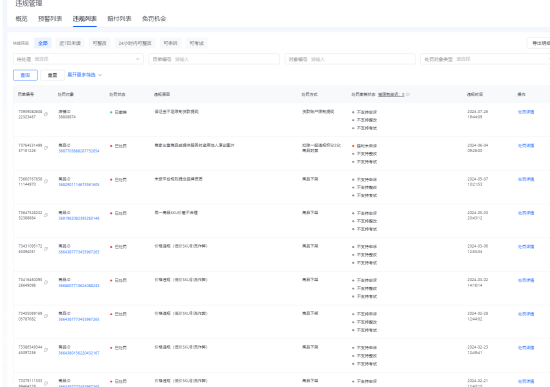
Task: Toggle the 近7日未读 quick filter
Action: tap(70, 43)
